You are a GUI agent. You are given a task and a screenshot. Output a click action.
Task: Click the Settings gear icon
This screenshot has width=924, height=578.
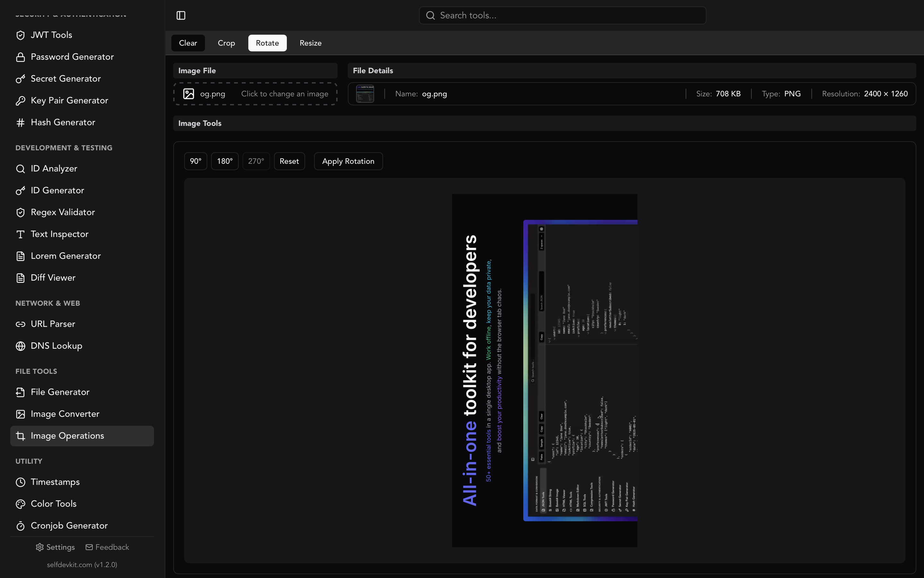pyautogui.click(x=40, y=547)
